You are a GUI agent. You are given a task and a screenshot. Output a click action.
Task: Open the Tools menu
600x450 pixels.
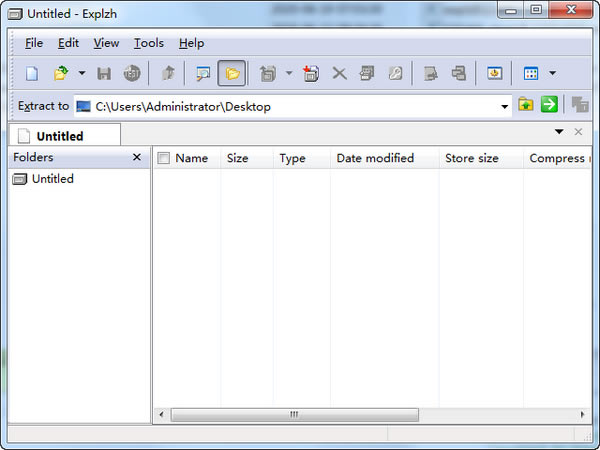(149, 43)
